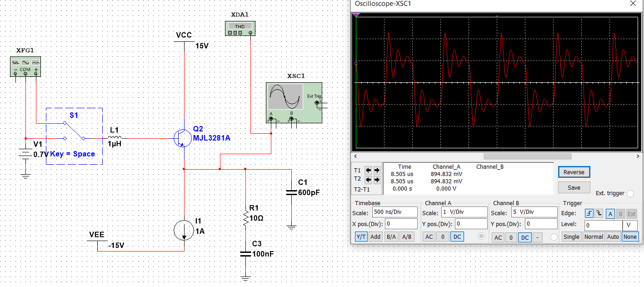Click the Ext. trigger terminal circle
This screenshot has width=644, height=287.
coord(630,193)
